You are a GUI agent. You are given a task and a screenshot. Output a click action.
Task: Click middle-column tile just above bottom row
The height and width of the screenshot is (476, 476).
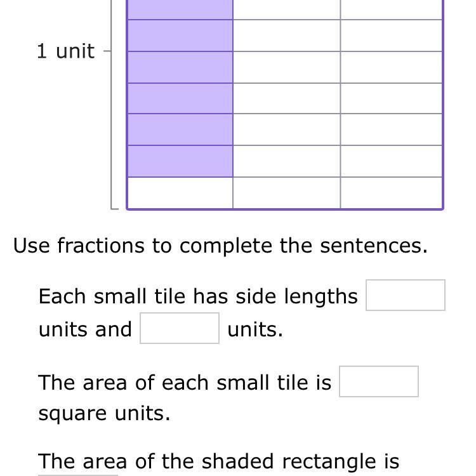point(286,161)
